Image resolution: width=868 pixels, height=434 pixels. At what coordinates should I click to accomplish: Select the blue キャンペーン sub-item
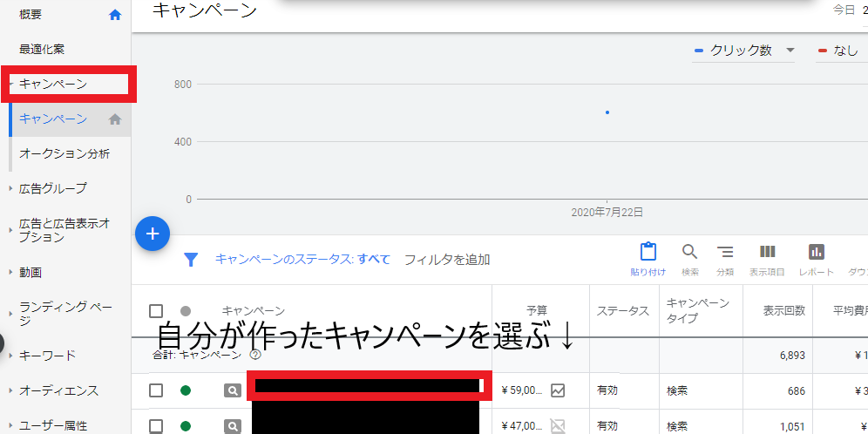click(x=53, y=119)
